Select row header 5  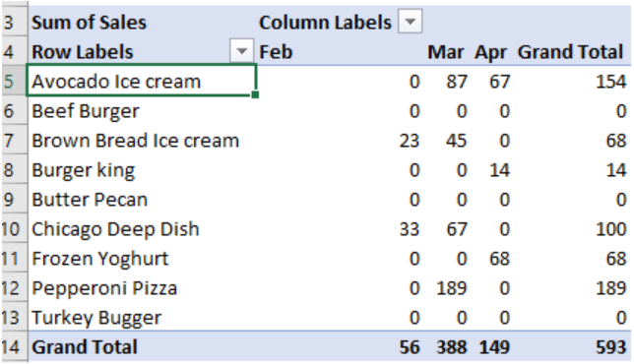pyautogui.click(x=14, y=81)
